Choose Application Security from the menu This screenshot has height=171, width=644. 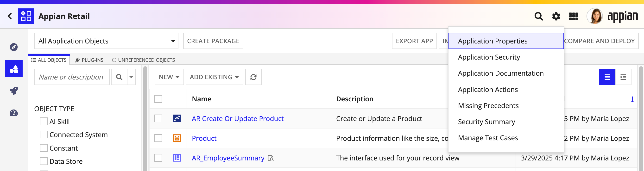pos(506,57)
